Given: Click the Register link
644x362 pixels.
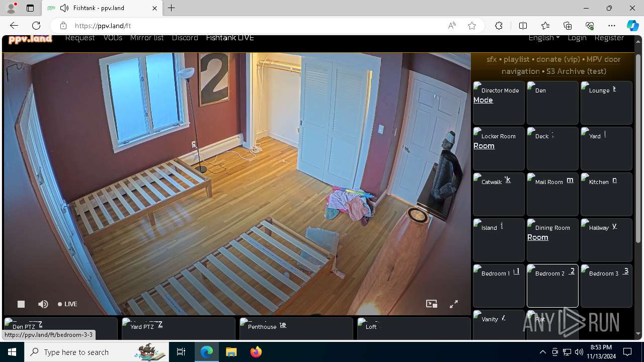Looking at the screenshot, I should (x=609, y=38).
